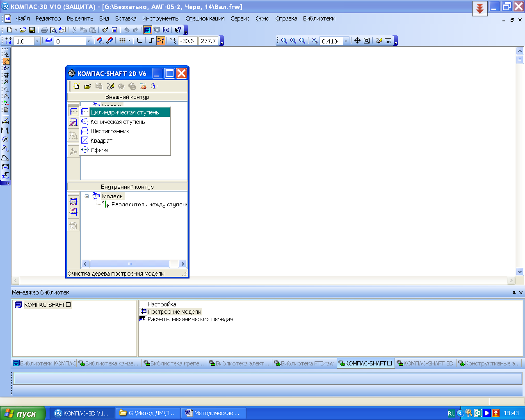
Task: Toggle the highlighted rounding mode button
Action: [161, 41]
